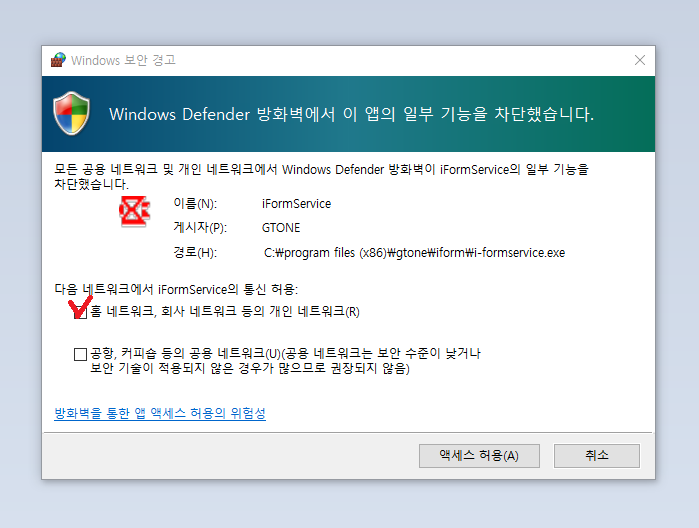Screen dimensions: 699x528
Task: Click the 다음 네트워크에서 iFormService의 통신 허용 text
Action: tap(176, 289)
